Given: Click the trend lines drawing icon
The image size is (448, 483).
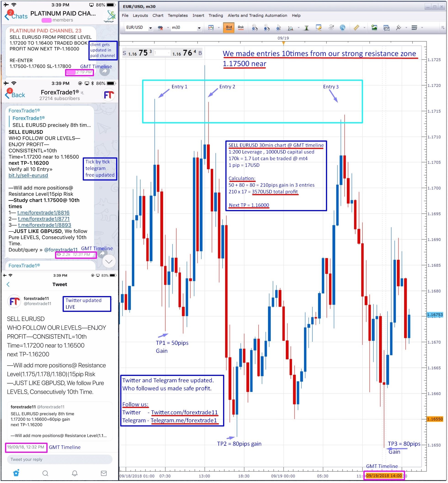Looking at the screenshot, I should 399,28.
